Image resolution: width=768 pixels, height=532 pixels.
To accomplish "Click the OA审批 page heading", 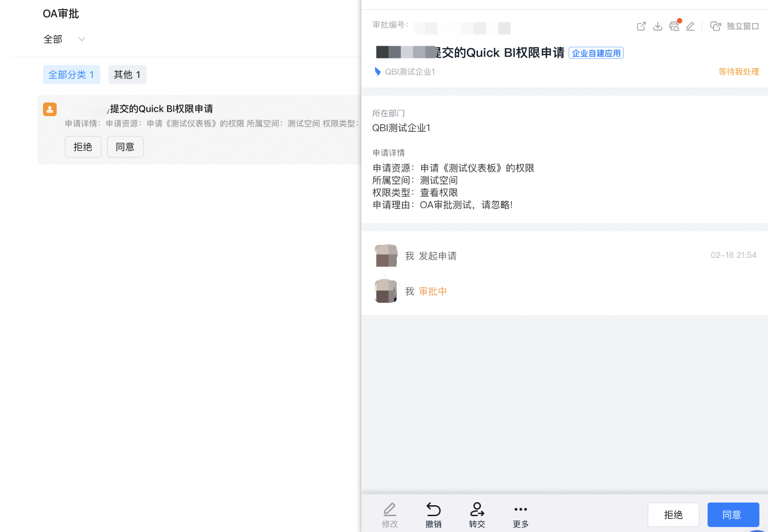I will (61, 14).
